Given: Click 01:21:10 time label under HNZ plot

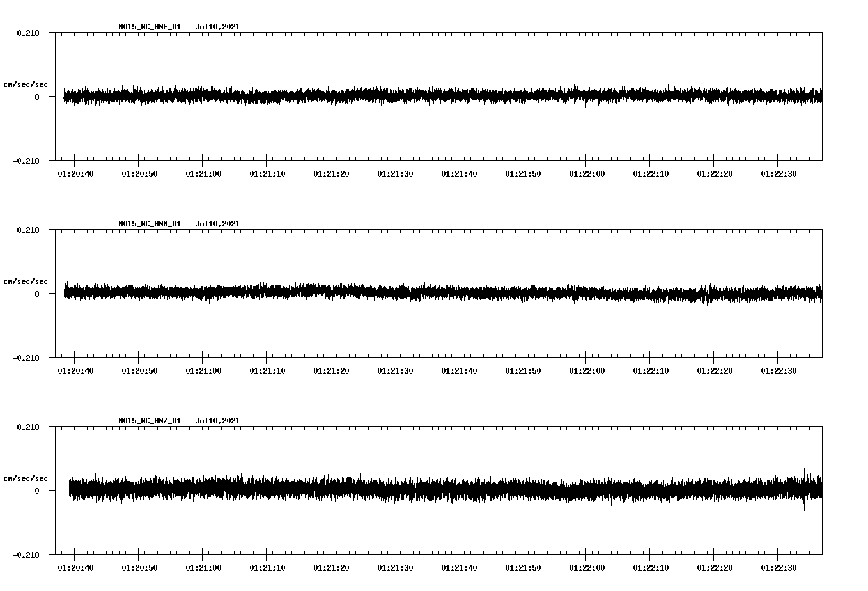Looking at the screenshot, I should click(x=267, y=568).
